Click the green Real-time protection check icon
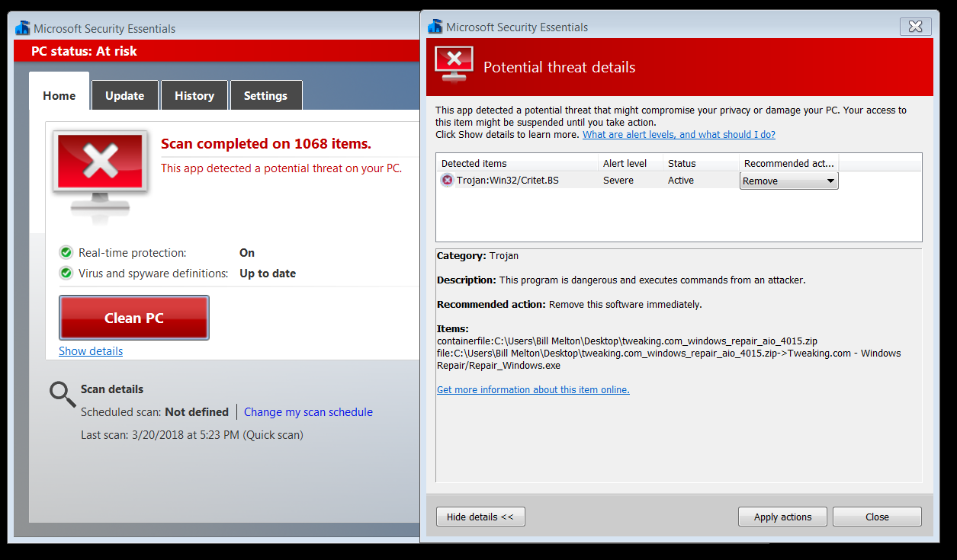The width and height of the screenshot is (957, 560). click(x=66, y=253)
